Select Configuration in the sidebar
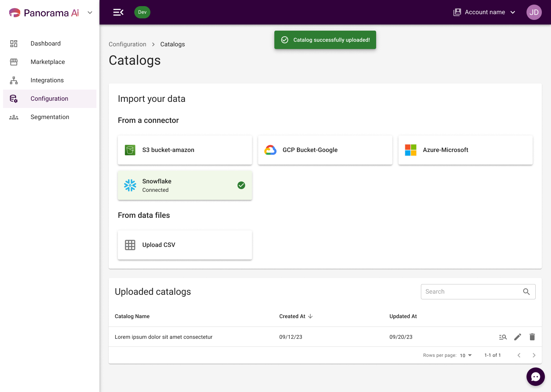 click(50, 99)
